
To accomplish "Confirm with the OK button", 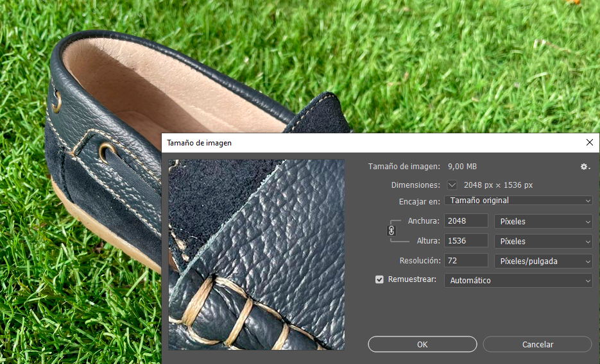I will tap(422, 344).
